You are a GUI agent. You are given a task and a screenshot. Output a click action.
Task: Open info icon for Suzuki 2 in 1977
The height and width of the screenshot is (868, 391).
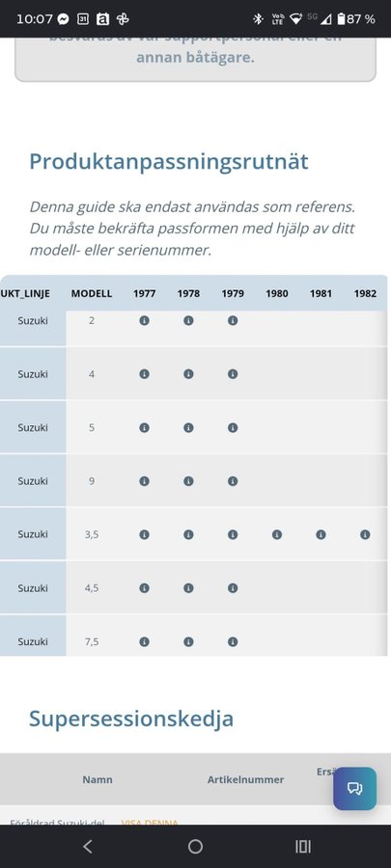pyautogui.click(x=144, y=320)
